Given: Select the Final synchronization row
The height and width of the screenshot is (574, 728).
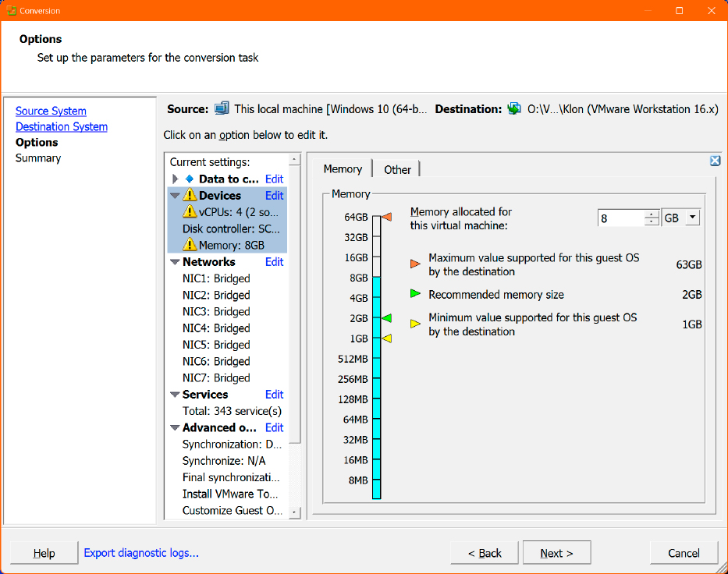Looking at the screenshot, I should tap(231, 477).
